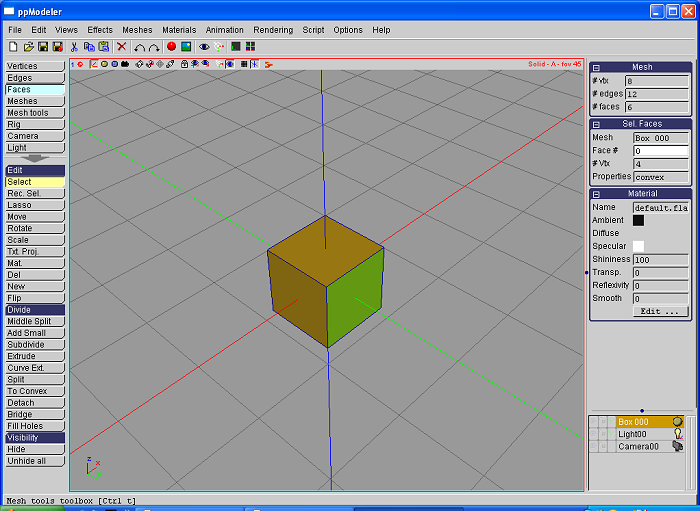
Task: Click the Fill Holes button
Action: [35, 426]
